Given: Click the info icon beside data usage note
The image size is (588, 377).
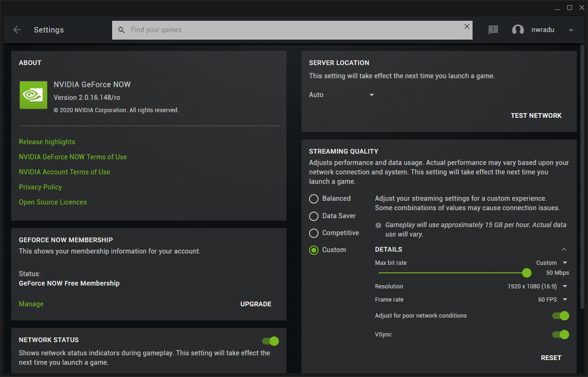Looking at the screenshot, I should pyautogui.click(x=378, y=225).
